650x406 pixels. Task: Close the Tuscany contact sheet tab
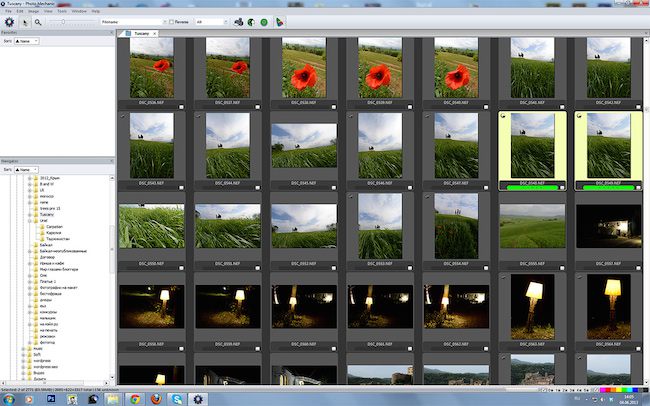tap(155, 33)
